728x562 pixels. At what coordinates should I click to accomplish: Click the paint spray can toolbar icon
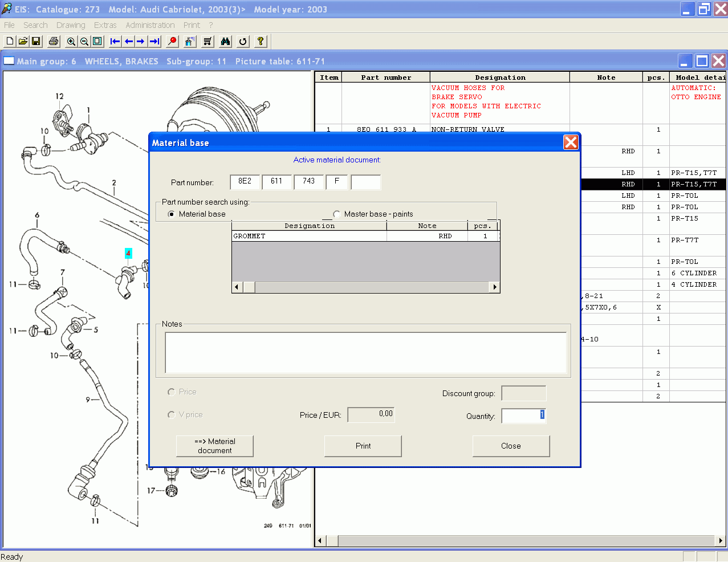coord(190,41)
